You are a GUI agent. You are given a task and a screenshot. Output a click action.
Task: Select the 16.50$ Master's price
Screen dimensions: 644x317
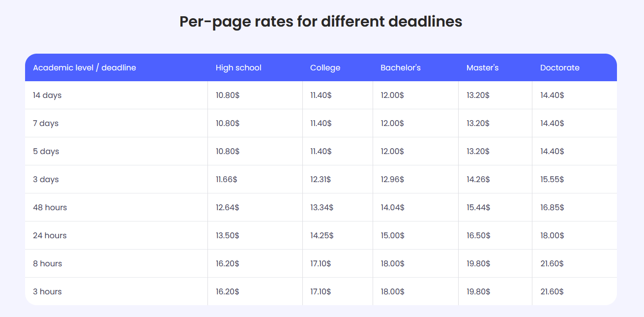tap(478, 235)
